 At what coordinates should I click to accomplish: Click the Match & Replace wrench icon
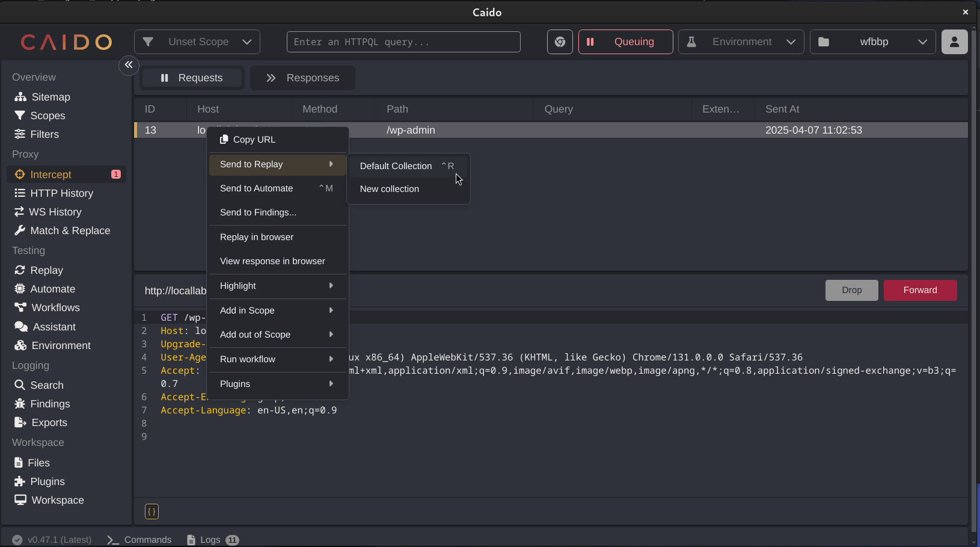click(20, 230)
